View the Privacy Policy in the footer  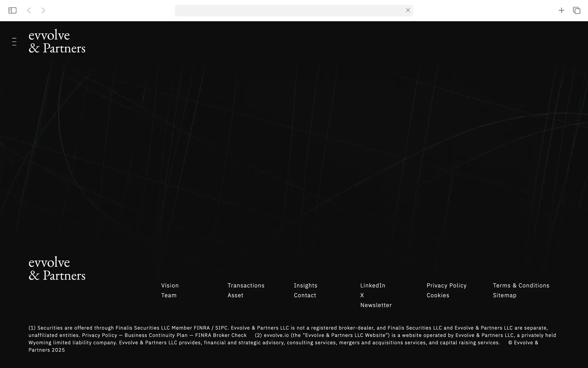446,285
